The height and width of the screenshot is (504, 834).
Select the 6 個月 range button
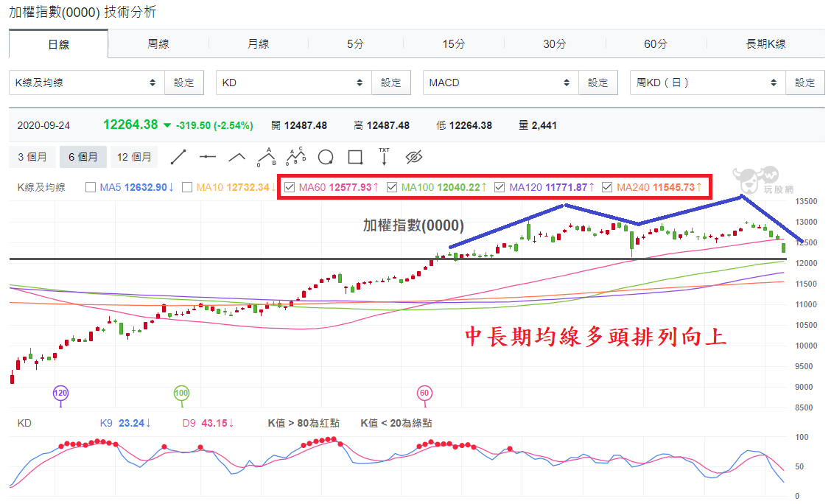pos(83,157)
